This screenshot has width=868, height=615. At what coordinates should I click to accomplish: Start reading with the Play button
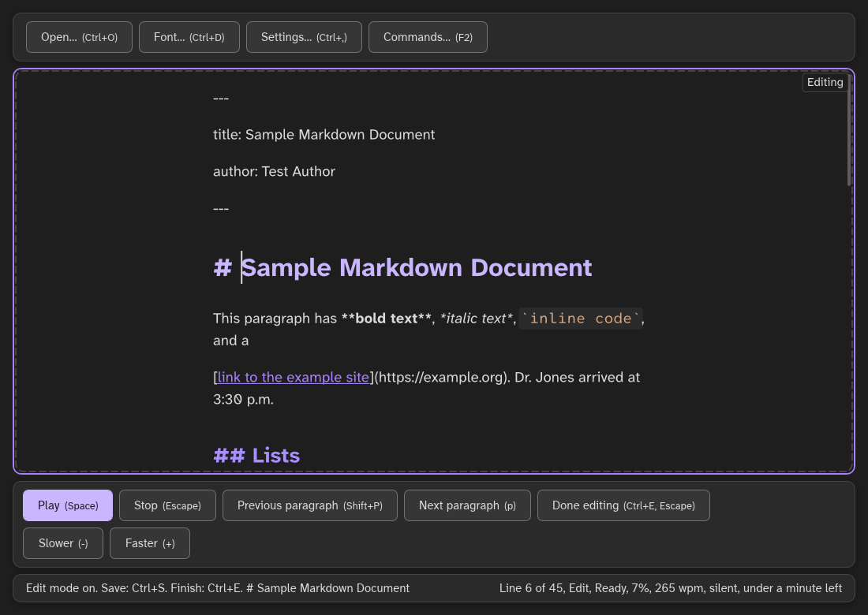(68, 505)
